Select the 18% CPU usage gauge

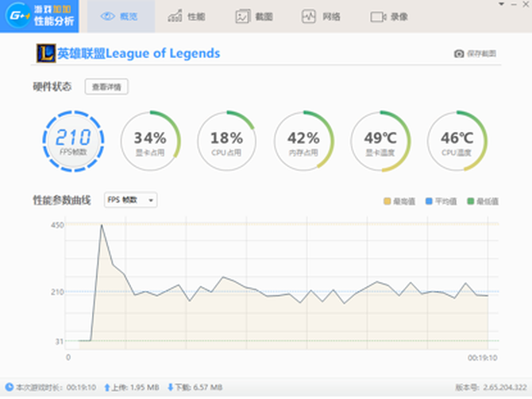pos(226,141)
